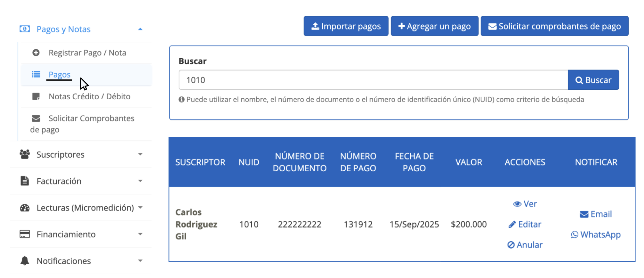Click the plus icon for Registrar Pago
This screenshot has width=644, height=278.
coord(36,53)
